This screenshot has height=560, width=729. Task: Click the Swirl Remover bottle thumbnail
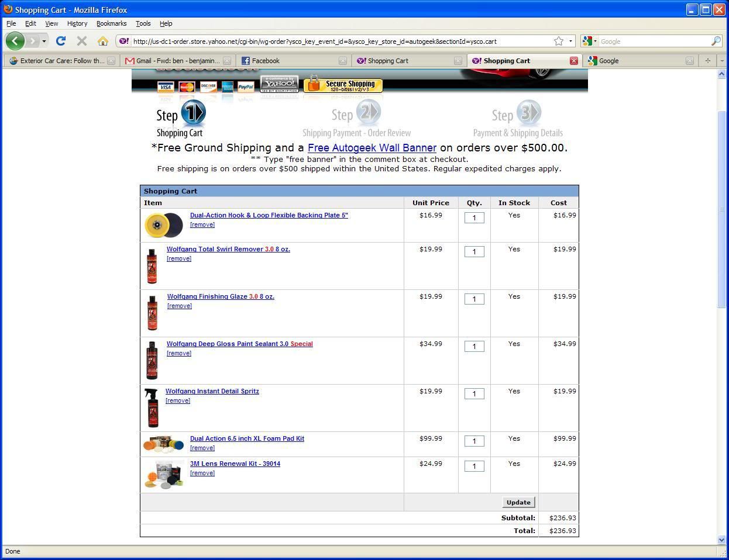tap(152, 266)
